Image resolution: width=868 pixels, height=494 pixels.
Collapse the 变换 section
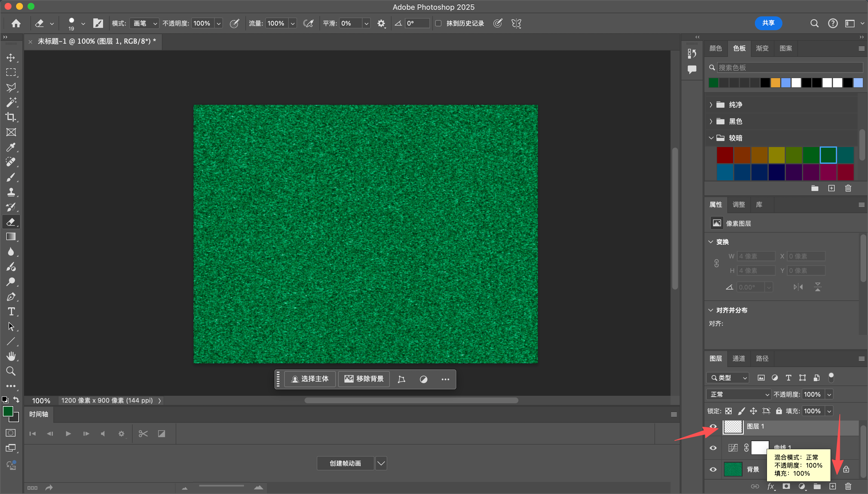tap(711, 242)
